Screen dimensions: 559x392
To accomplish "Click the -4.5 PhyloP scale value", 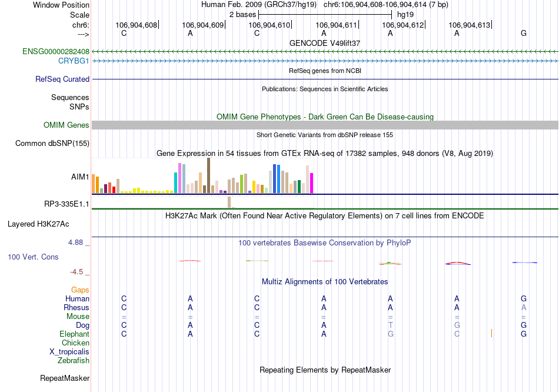I will point(76,272).
